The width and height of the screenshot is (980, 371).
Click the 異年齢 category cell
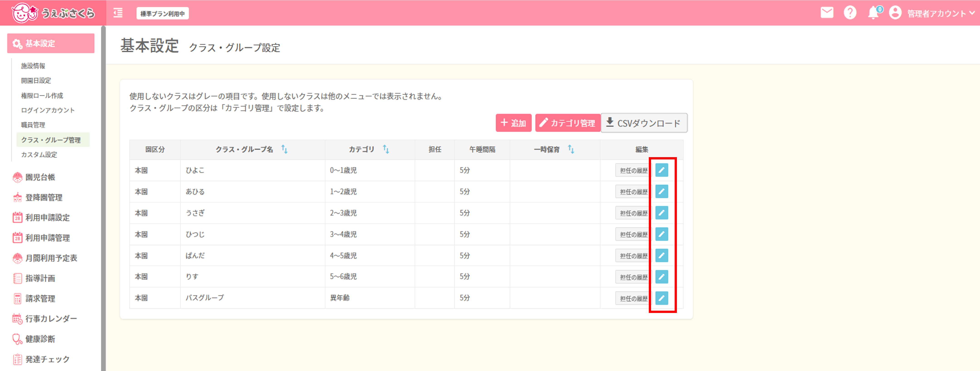coord(370,298)
